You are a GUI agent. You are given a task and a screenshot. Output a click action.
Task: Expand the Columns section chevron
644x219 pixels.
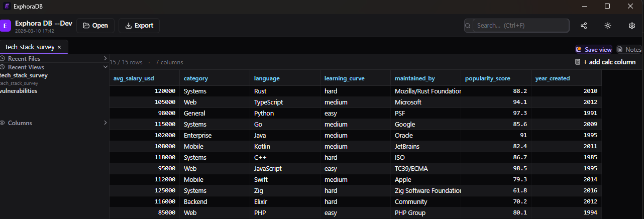point(105,123)
